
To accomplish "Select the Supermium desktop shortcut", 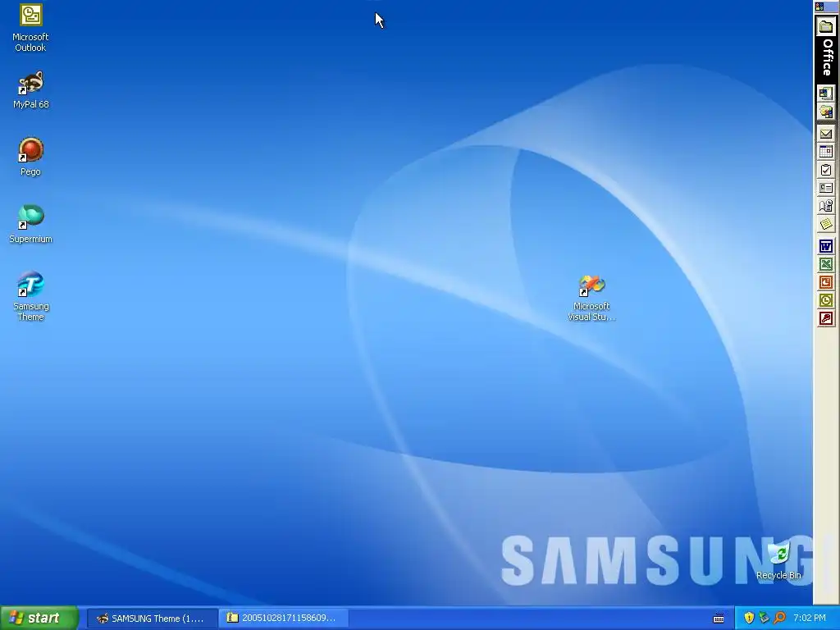I will (30, 225).
